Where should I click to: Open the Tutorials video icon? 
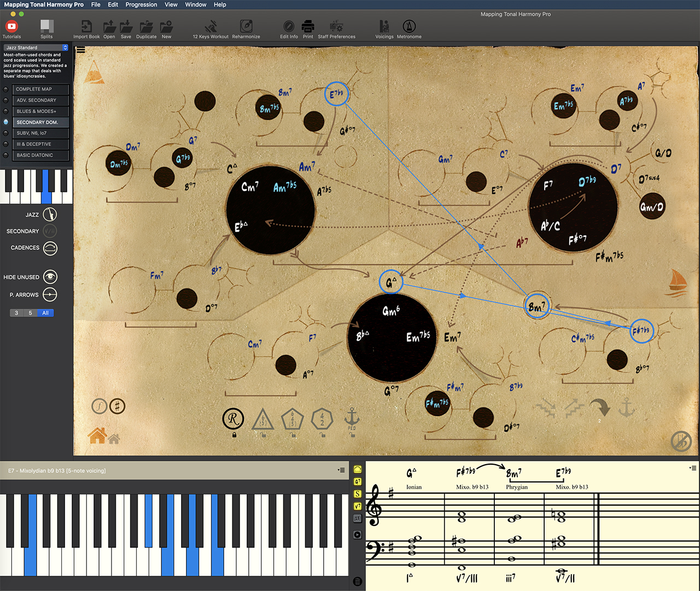point(11,26)
